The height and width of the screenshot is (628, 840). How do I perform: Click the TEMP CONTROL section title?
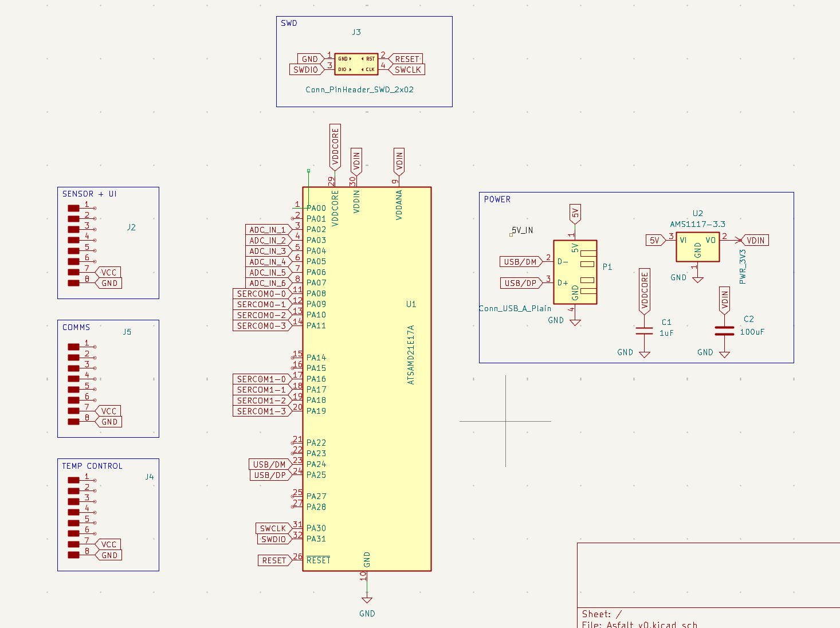click(92, 465)
